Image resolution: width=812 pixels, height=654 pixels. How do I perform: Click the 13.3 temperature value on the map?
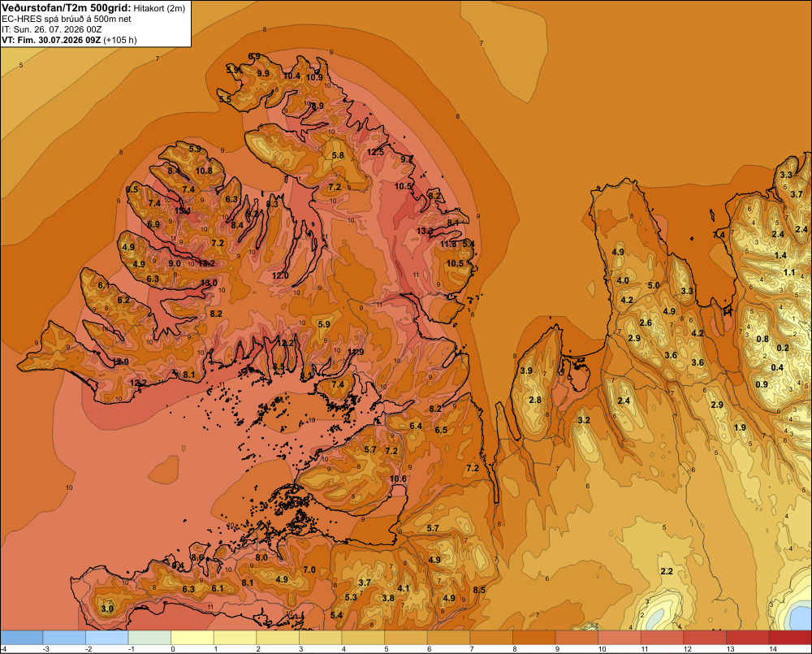425,231
